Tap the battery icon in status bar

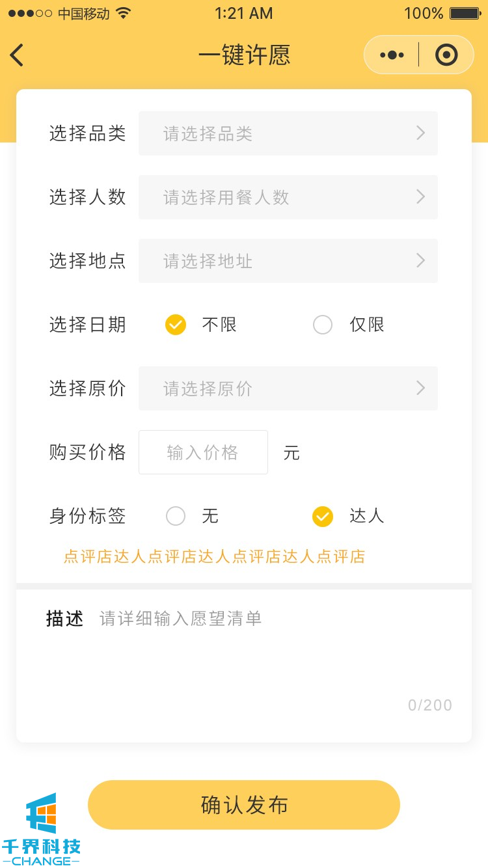point(465,13)
